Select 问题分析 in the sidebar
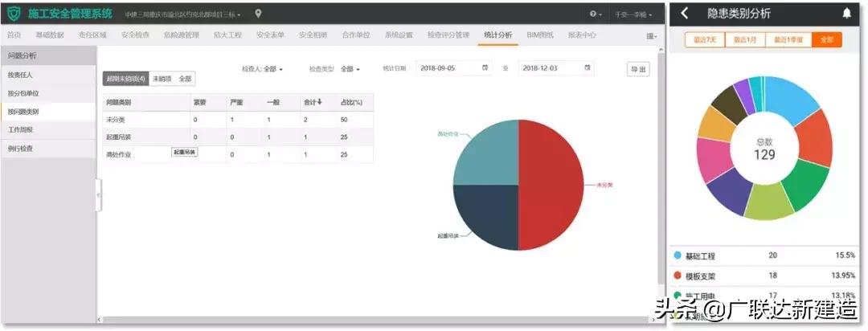 [48, 56]
